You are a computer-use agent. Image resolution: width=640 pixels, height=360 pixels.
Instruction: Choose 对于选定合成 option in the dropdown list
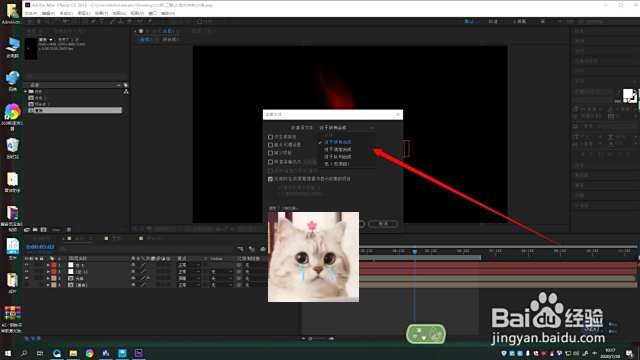338,149
